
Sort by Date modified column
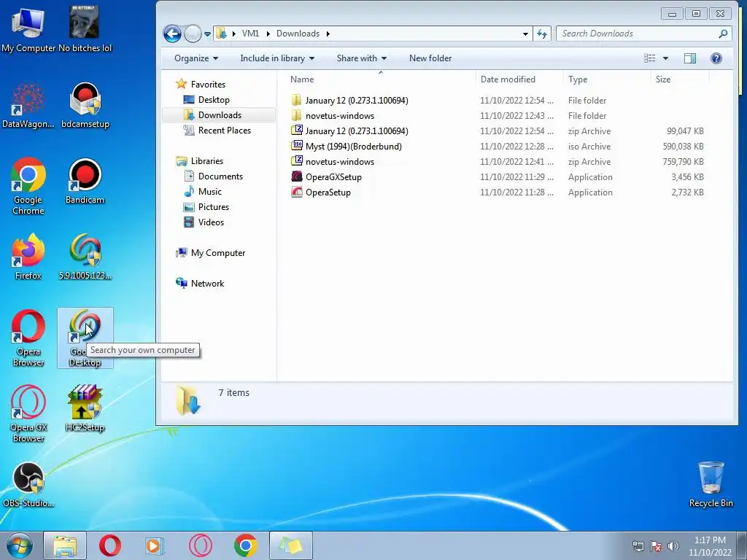[519, 79]
